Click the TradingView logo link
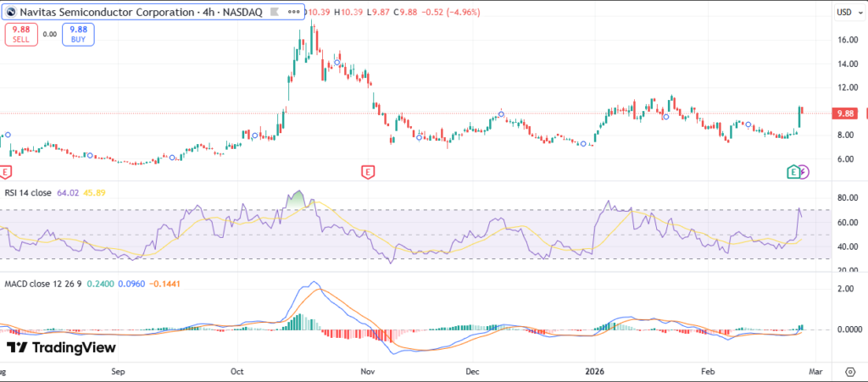Viewport: 868px width, 382px height. tap(61, 347)
